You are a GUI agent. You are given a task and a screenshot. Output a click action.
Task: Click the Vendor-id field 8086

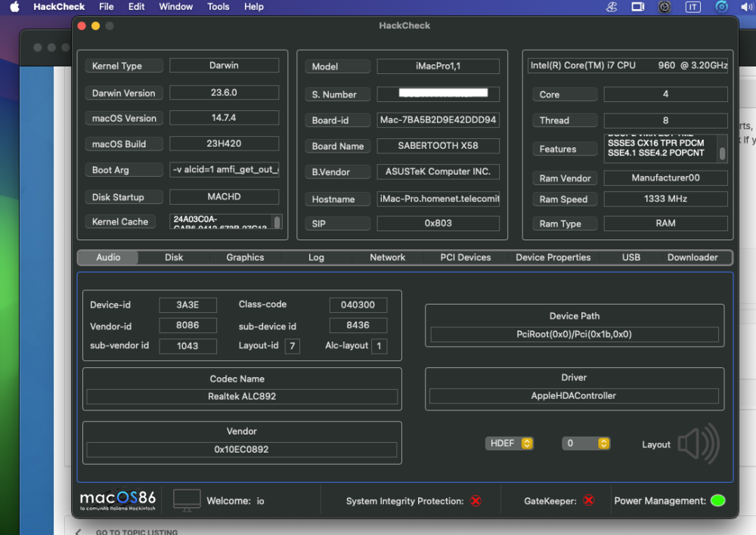(187, 326)
